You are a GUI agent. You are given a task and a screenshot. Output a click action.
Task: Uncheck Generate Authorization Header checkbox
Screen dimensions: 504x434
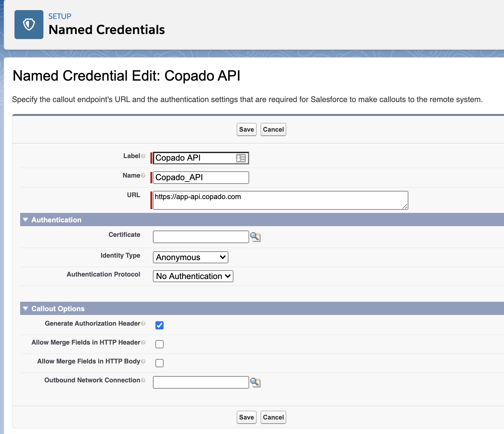click(160, 325)
